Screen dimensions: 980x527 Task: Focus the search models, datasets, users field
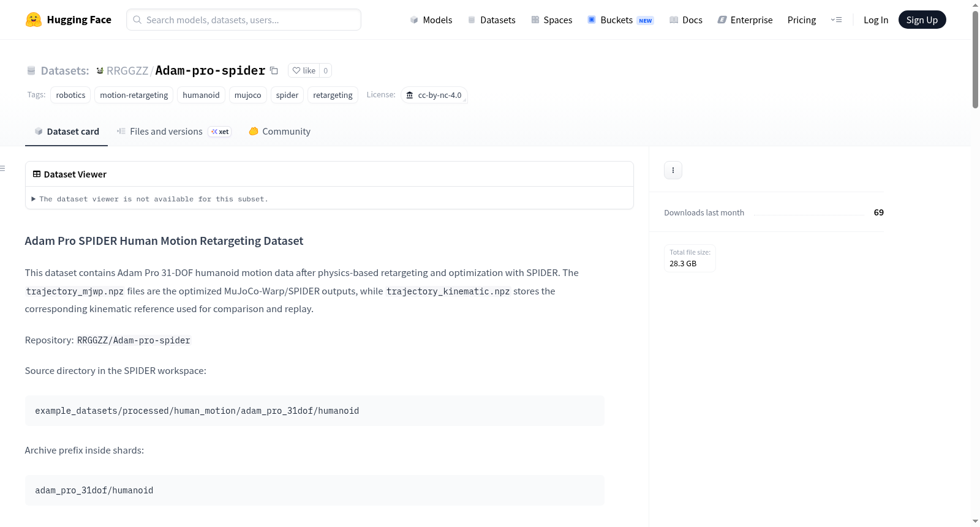pyautogui.click(x=244, y=20)
